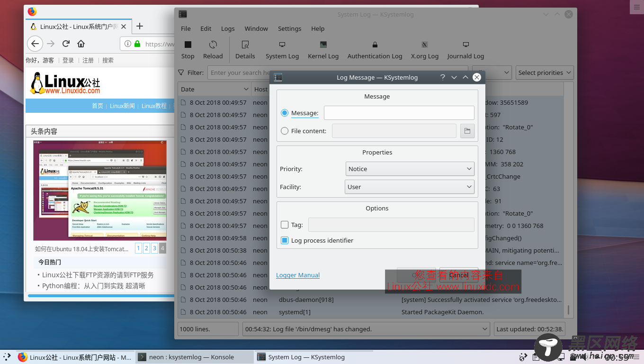Screen dimensions: 644x364
Task: Select the log row 'Started PackageKit Daemon.'
Action: coord(371,312)
